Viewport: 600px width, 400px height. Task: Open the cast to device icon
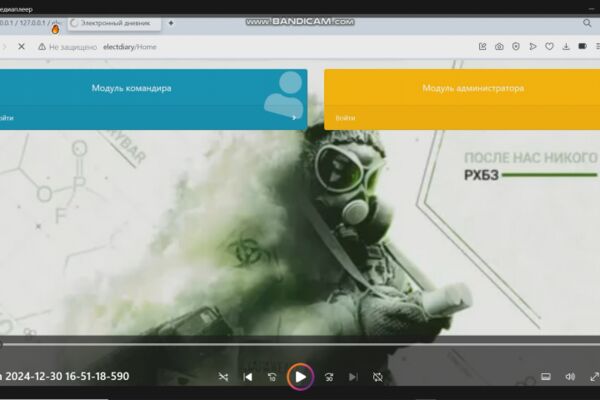pyautogui.click(x=546, y=377)
